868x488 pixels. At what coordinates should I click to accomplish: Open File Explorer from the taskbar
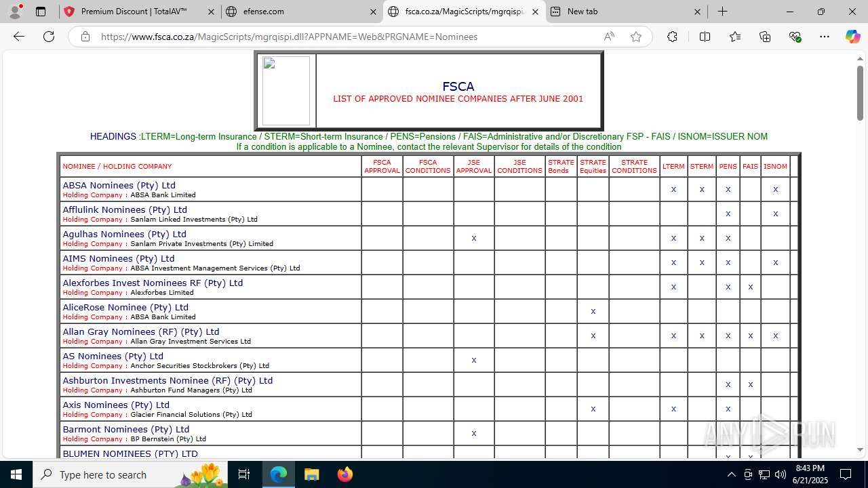coord(312,474)
